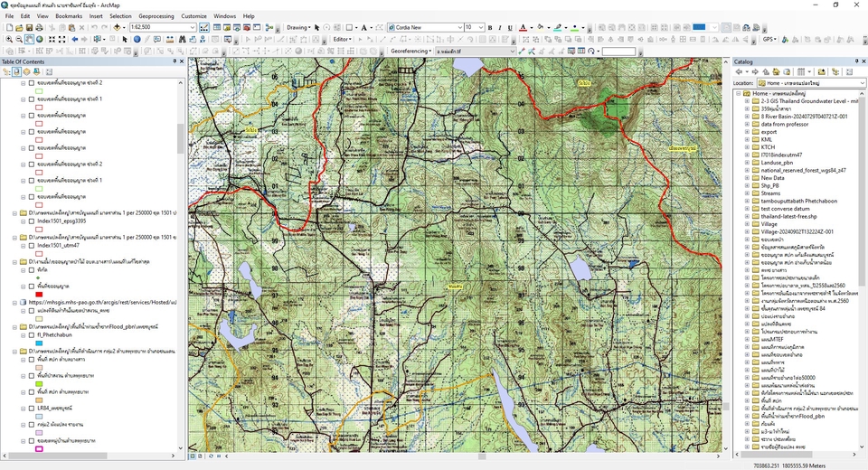The image size is (868, 470).
Task: Check the LR84_เพชรบูรณ์ layer checkbox
Action: tap(31, 407)
